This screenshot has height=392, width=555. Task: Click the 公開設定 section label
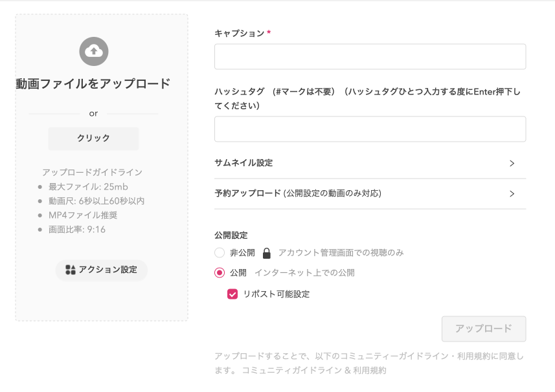click(x=231, y=235)
